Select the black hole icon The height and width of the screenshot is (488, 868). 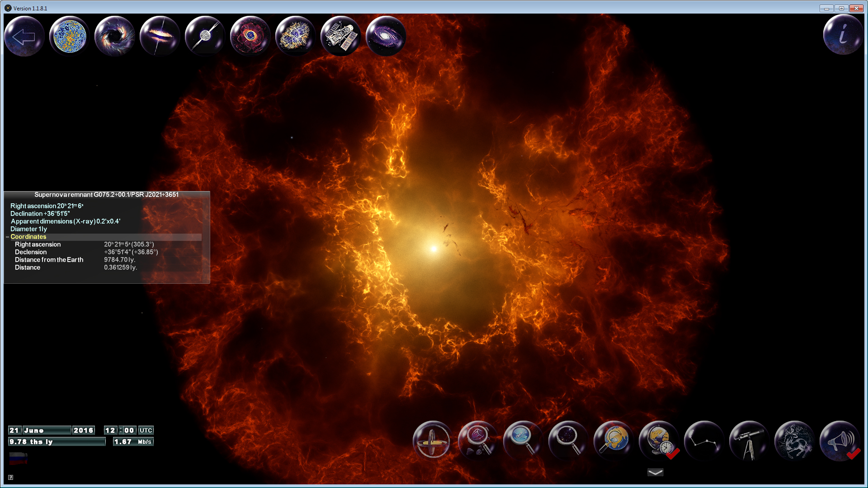(x=114, y=36)
